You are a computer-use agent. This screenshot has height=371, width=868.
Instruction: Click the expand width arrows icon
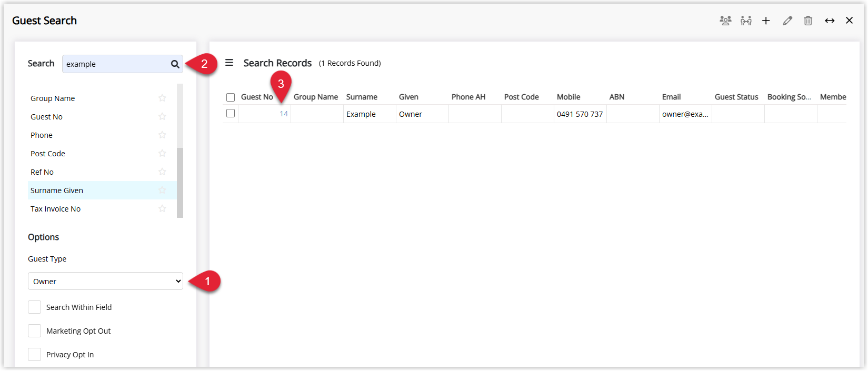click(x=830, y=21)
